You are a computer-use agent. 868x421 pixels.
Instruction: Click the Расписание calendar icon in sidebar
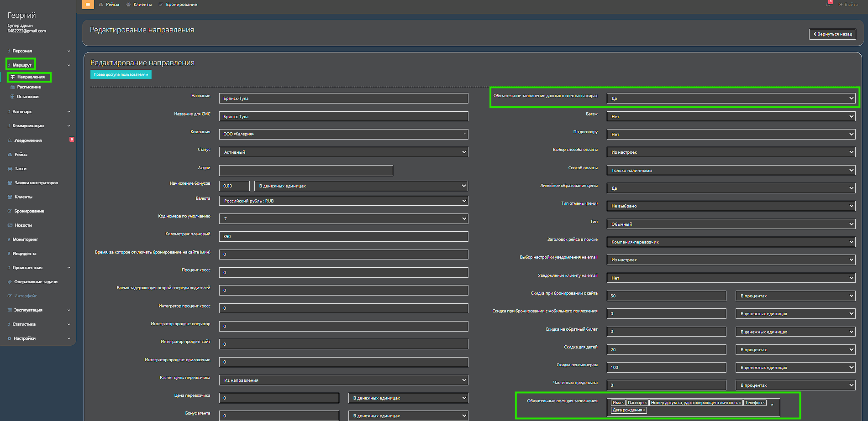12,87
